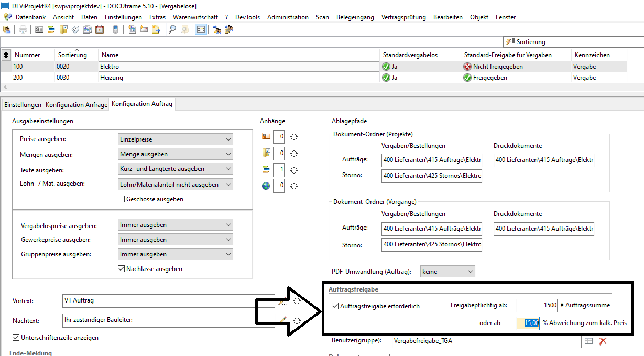Click the new document toolbar icon

tap(132, 29)
